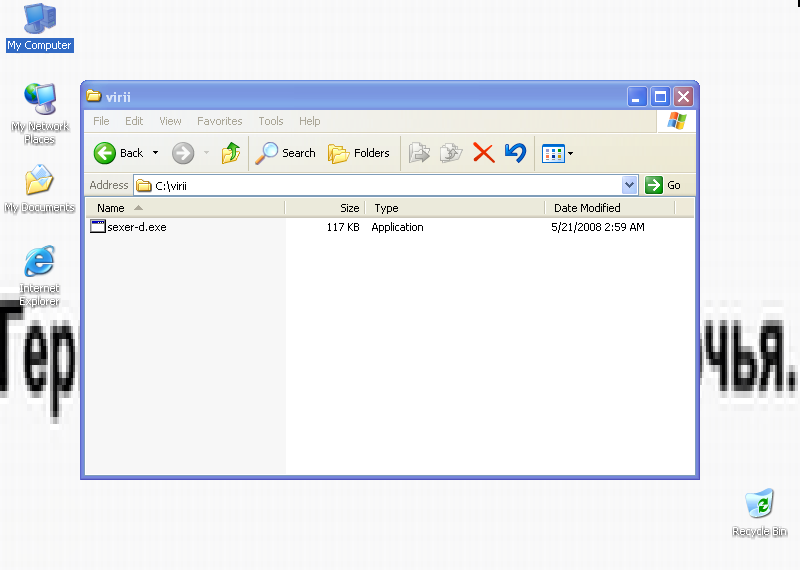
Task: Click the Application type cell
Action: coord(397,227)
